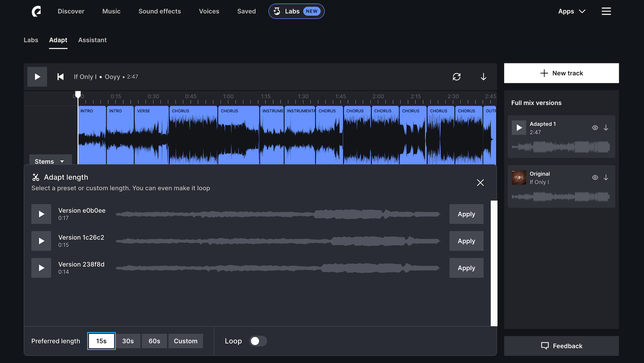The image size is (644, 363).
Task: Click the loop/regenerate icon near the player
Action: tap(457, 77)
